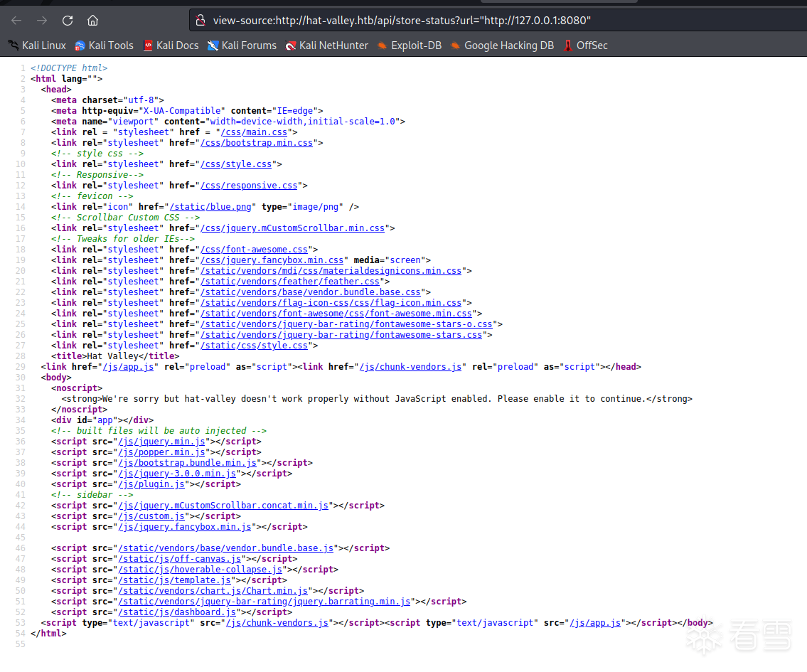
Task: Open the jquery.barrating.min.js link
Action: click(x=264, y=602)
